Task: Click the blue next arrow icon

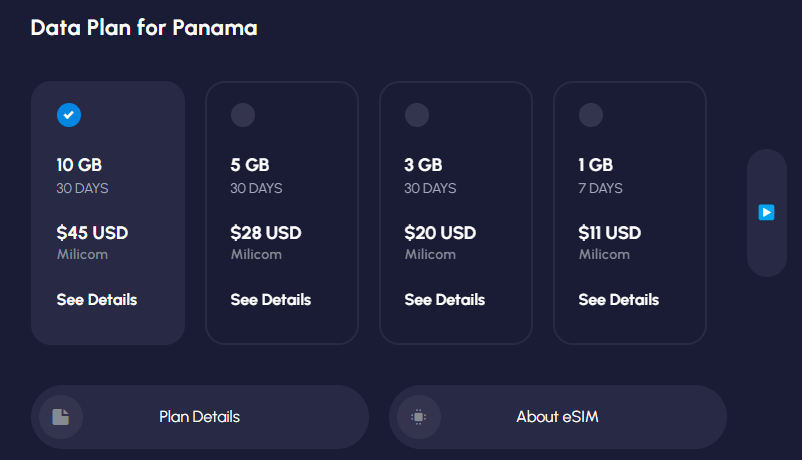Action: pos(766,212)
